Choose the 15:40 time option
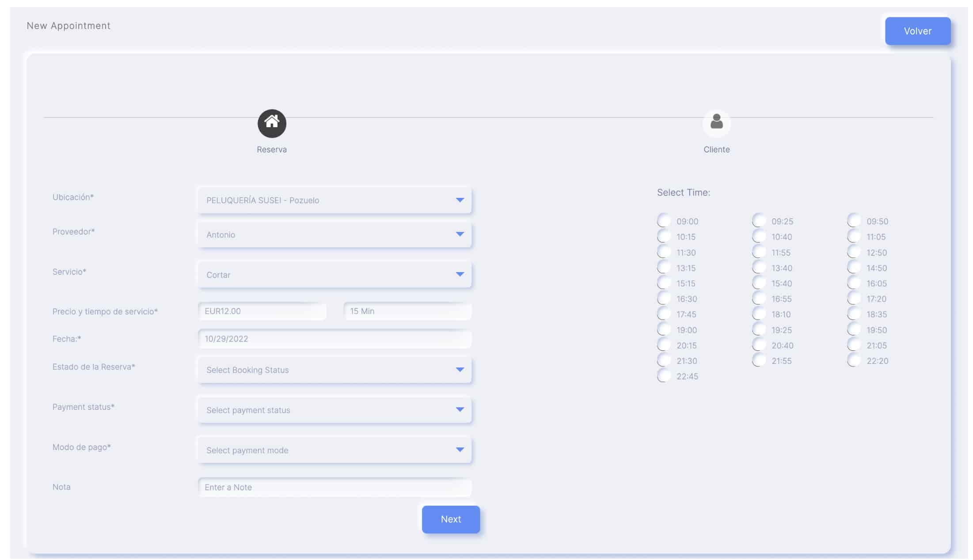973x560 pixels. [759, 283]
